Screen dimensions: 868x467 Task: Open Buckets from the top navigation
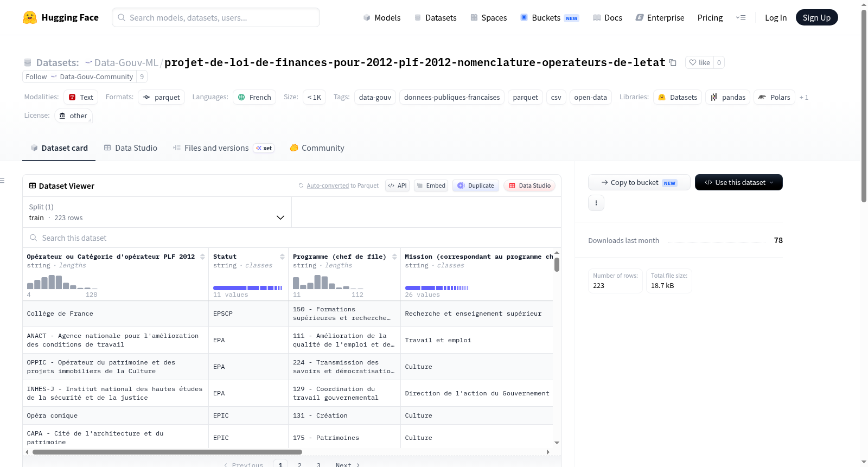550,17
